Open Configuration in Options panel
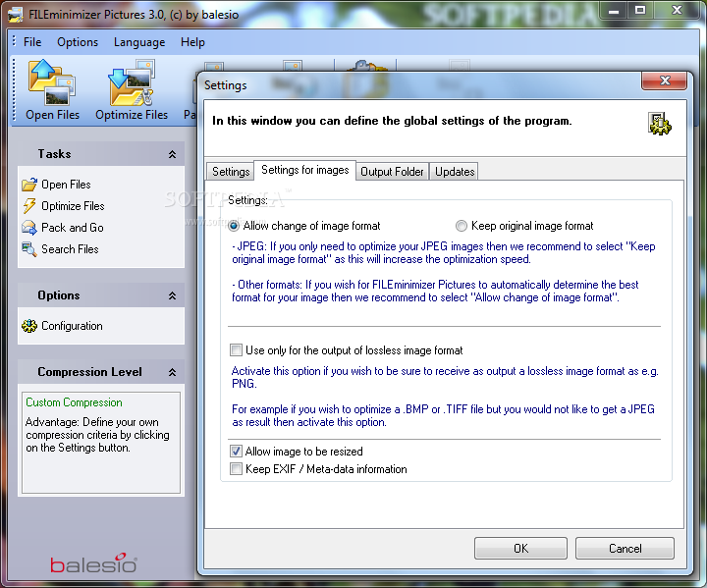 (x=72, y=326)
